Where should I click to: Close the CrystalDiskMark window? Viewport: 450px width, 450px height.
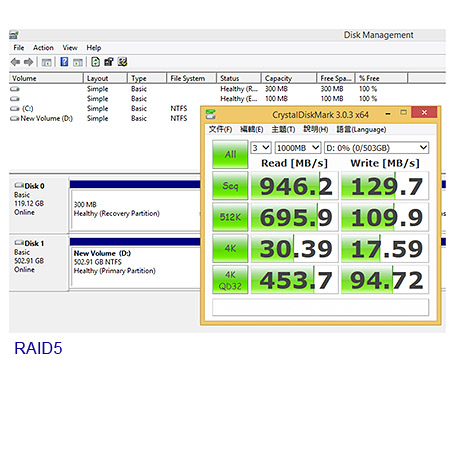(x=424, y=112)
